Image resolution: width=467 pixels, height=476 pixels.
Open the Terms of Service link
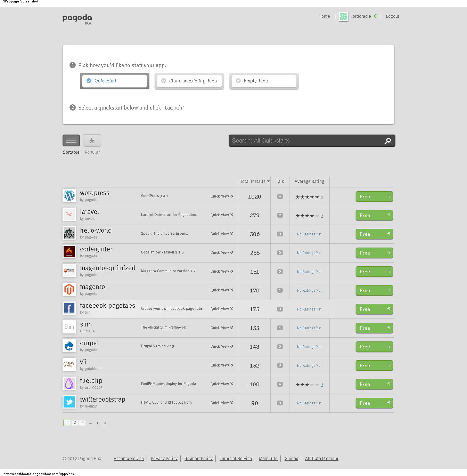pos(236,459)
